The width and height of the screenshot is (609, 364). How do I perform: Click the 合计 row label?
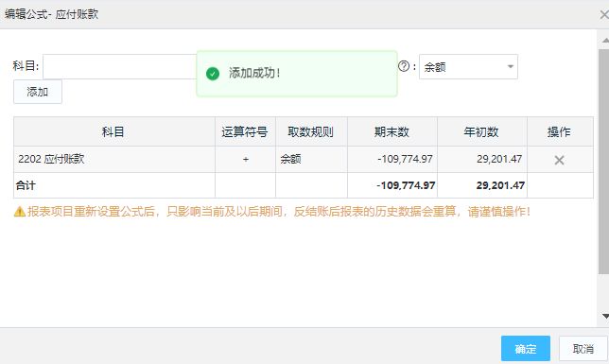tap(26, 185)
